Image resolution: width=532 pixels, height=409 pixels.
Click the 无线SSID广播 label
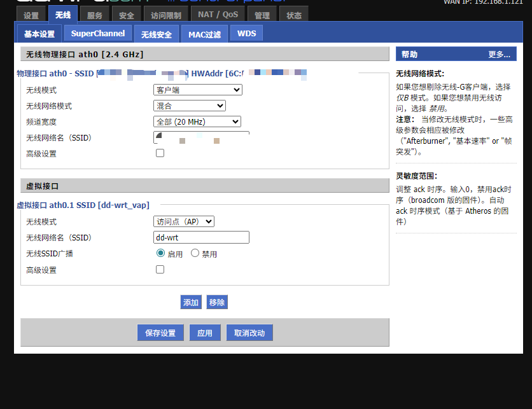pyautogui.click(x=50, y=253)
